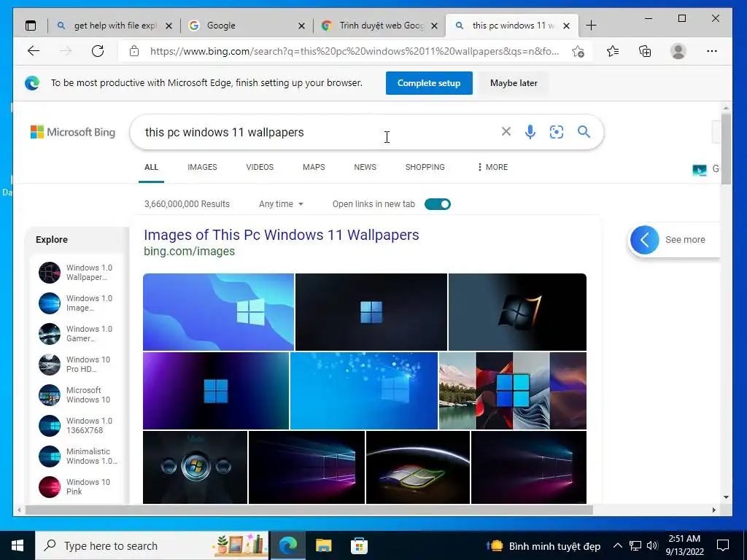Show hidden system tray icons
The width and height of the screenshot is (747, 560).
point(617,545)
